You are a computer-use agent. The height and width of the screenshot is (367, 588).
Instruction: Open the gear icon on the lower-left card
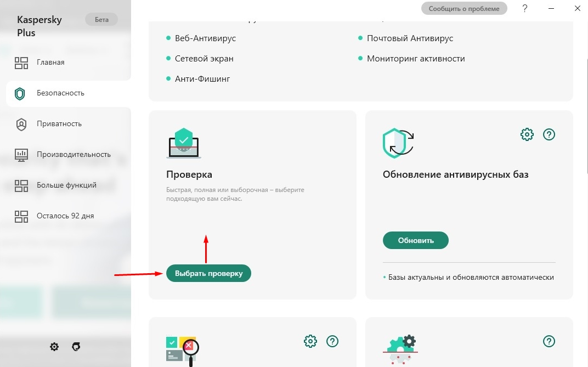[x=310, y=341]
